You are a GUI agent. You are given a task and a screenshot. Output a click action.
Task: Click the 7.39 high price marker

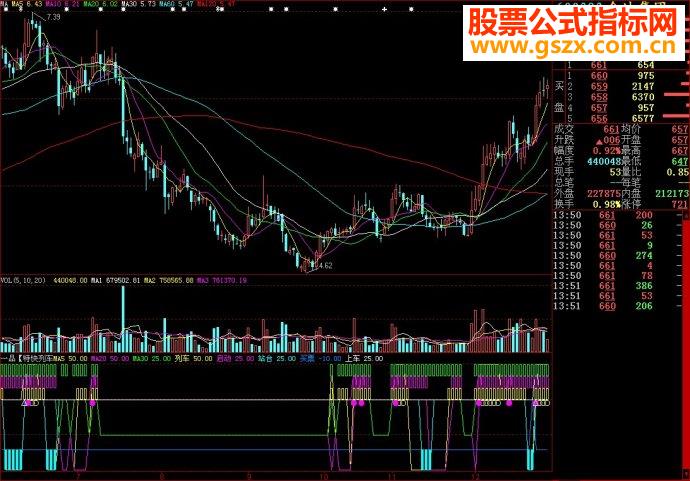[x=53, y=17]
